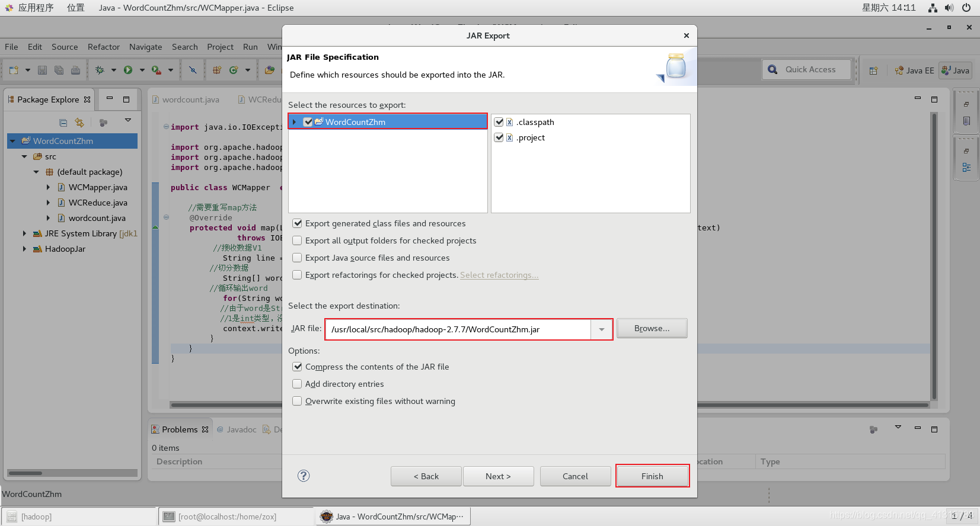Click the Open Type folder icon
This screenshot has width=980, height=526.
(x=270, y=70)
